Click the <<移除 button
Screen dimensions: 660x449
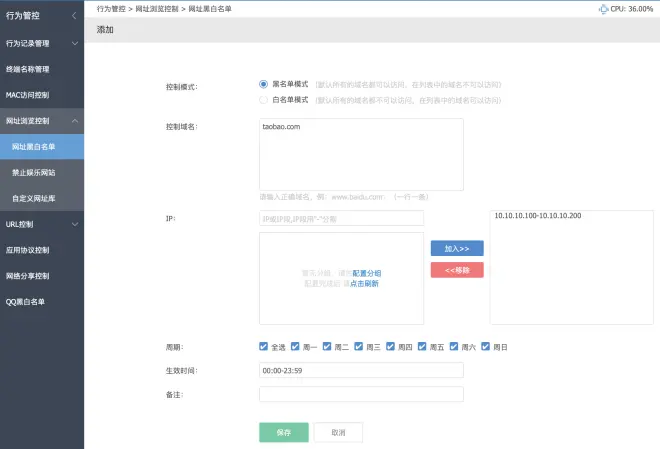coord(457,270)
